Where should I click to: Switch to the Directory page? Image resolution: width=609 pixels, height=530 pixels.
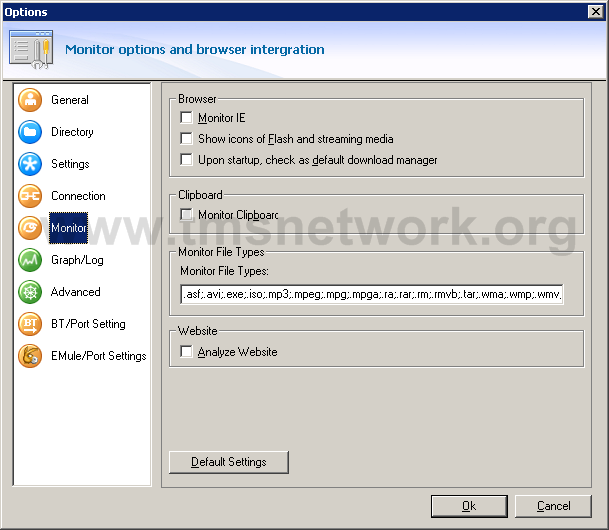(72, 132)
